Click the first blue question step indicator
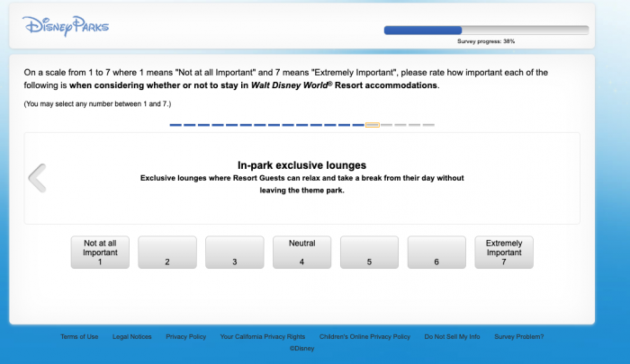630x364 pixels. tap(176, 125)
